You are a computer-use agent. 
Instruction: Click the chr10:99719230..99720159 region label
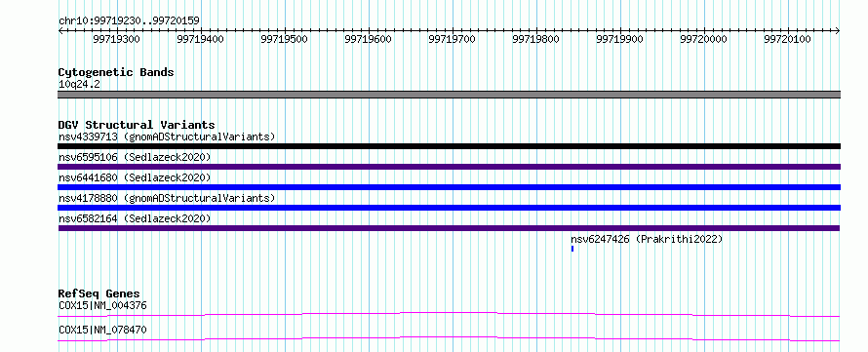(129, 21)
